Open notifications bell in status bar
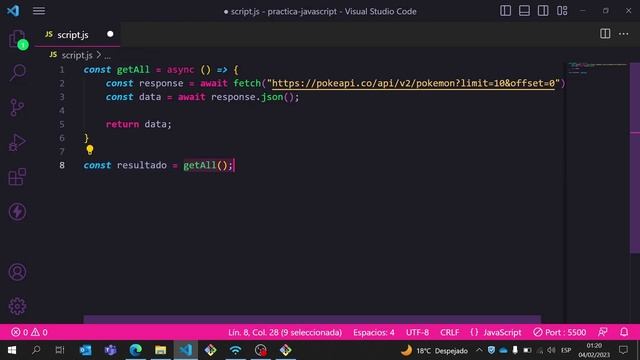The height and width of the screenshot is (360, 640). click(x=624, y=332)
